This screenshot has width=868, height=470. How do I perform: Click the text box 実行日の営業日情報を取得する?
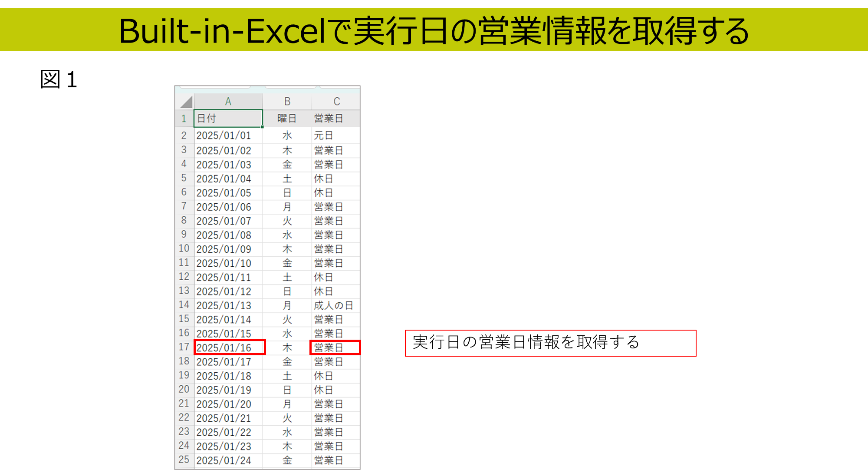tap(550, 343)
